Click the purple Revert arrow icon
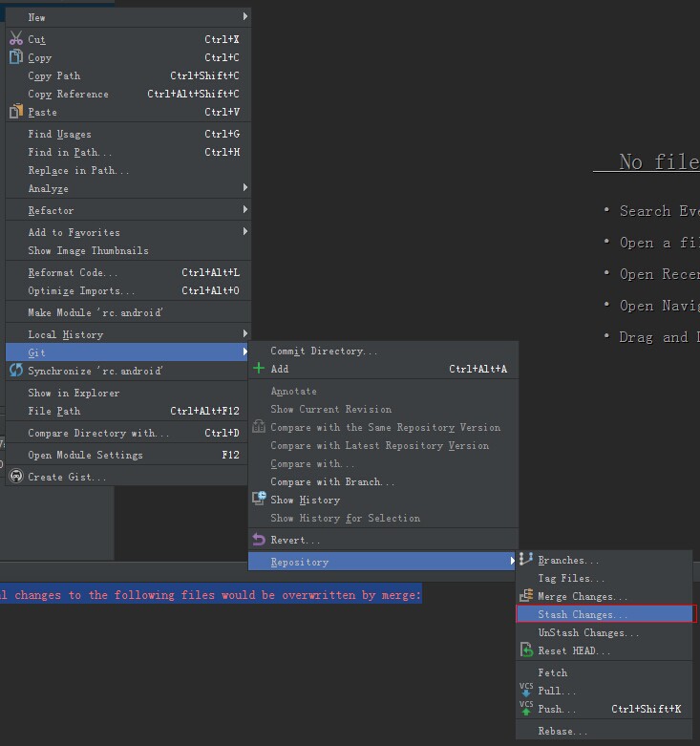Screen dimensions: 700x746 point(259,539)
